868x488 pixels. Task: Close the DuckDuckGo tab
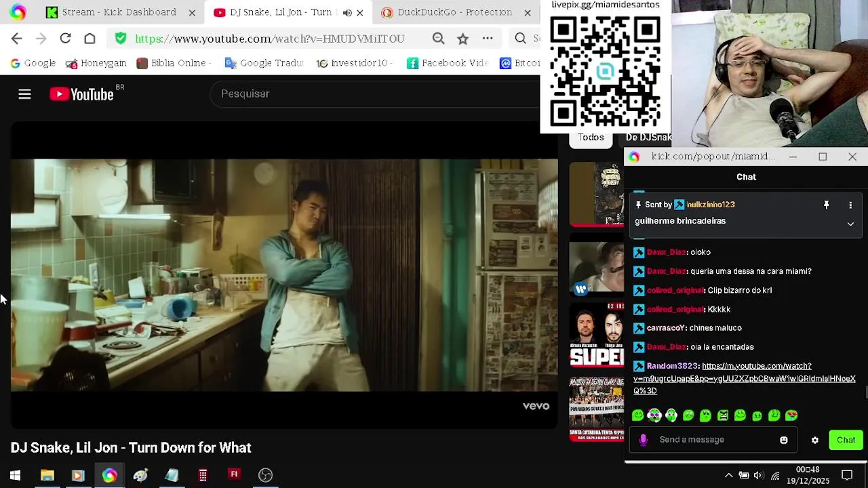coord(528,12)
